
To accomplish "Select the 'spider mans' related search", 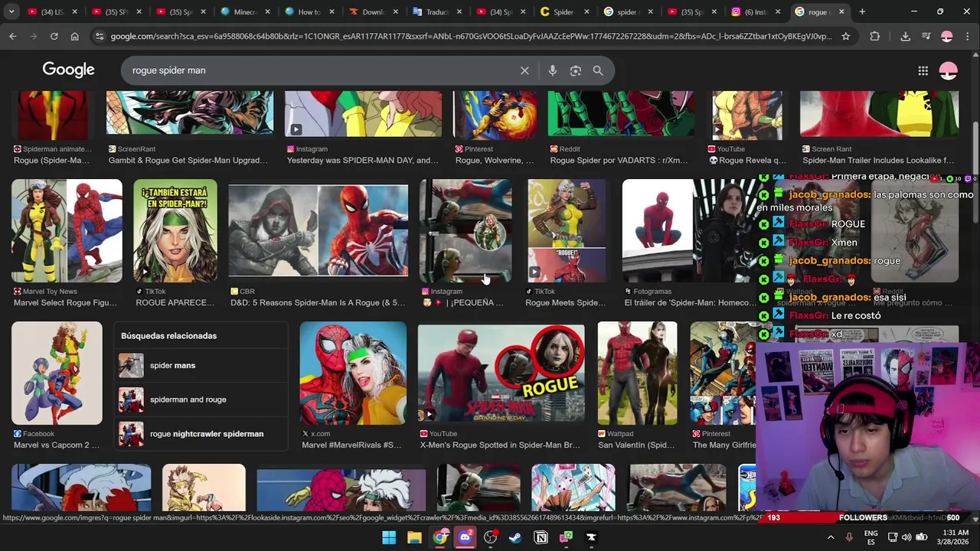I will pyautogui.click(x=201, y=366).
